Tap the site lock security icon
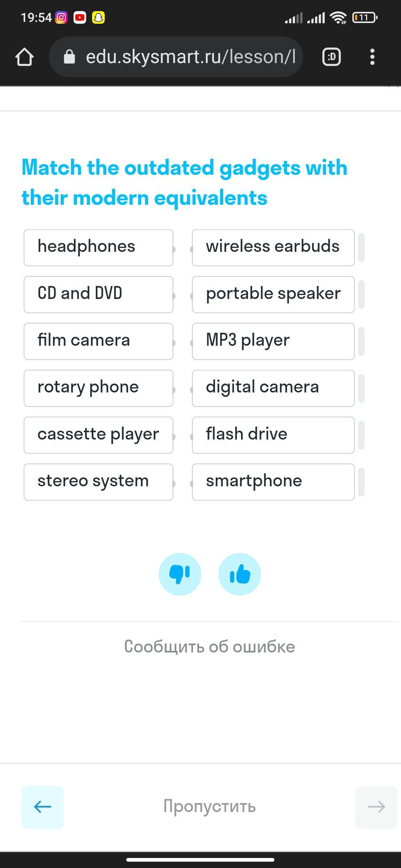The image size is (401, 868). point(69,57)
